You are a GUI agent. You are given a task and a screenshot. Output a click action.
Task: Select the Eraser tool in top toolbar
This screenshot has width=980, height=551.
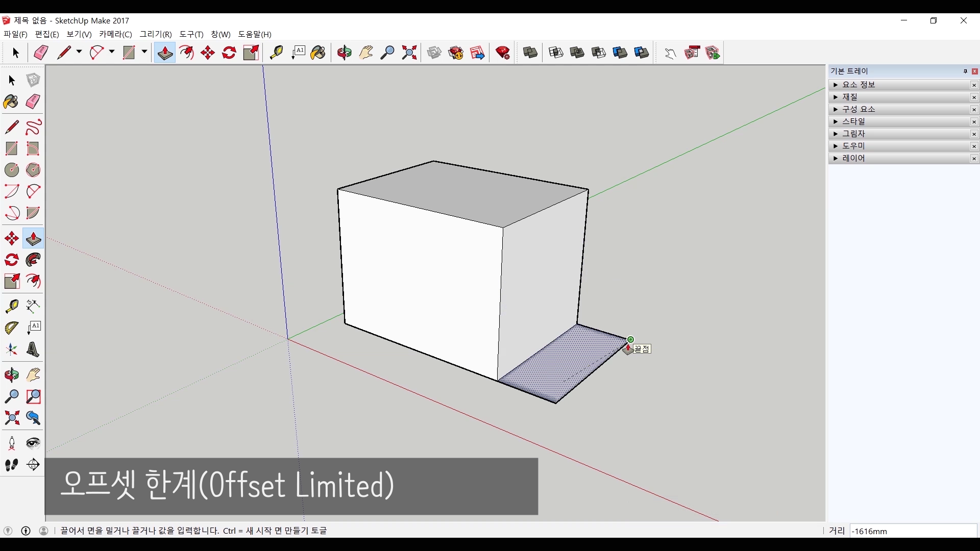(x=41, y=53)
